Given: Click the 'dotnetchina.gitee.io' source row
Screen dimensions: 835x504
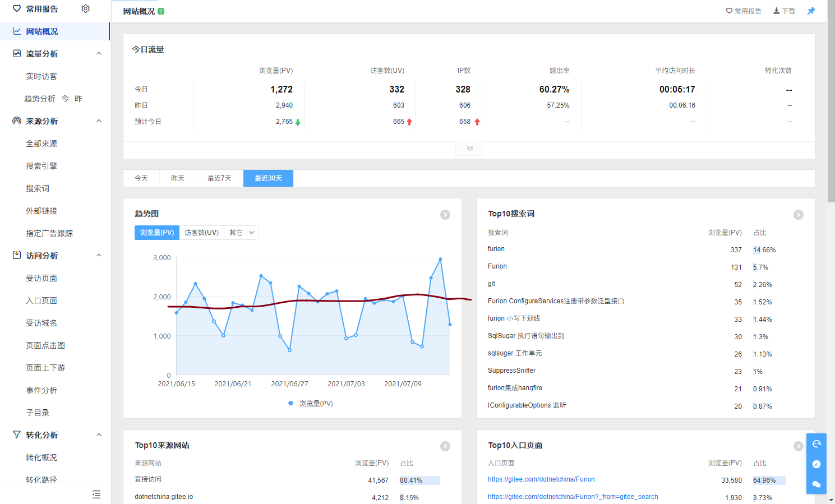Looking at the screenshot, I should [292, 497].
